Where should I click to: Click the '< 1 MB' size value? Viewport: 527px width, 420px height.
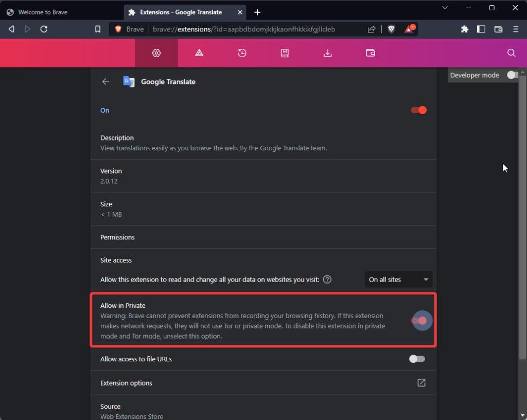111,214
